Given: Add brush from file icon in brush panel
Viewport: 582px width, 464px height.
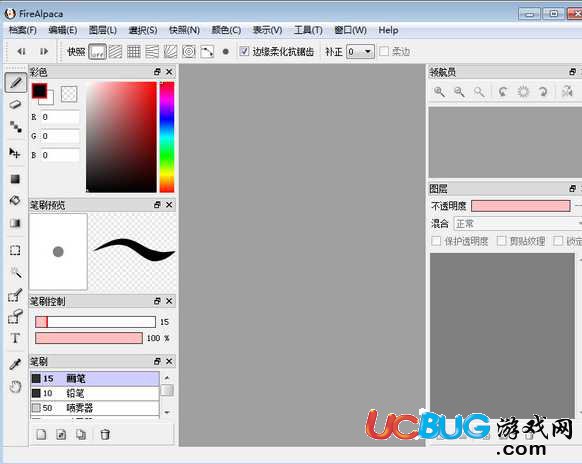Looking at the screenshot, I should (61, 434).
